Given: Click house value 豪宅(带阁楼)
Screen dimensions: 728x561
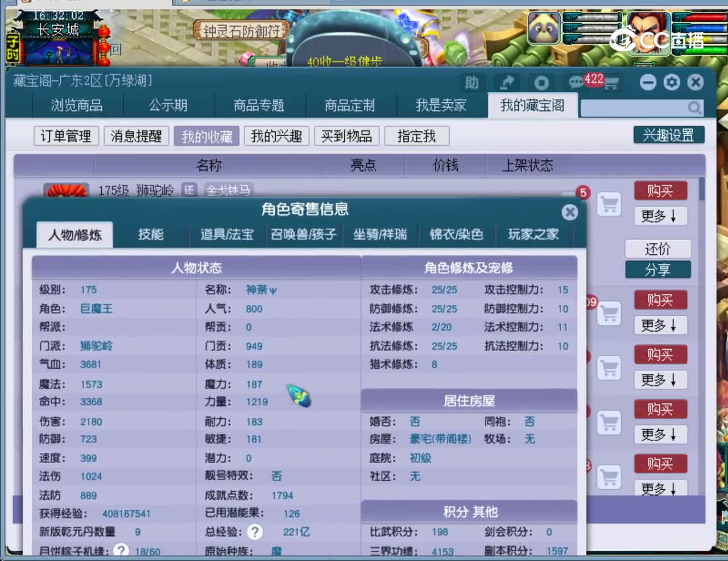Looking at the screenshot, I should point(440,439).
